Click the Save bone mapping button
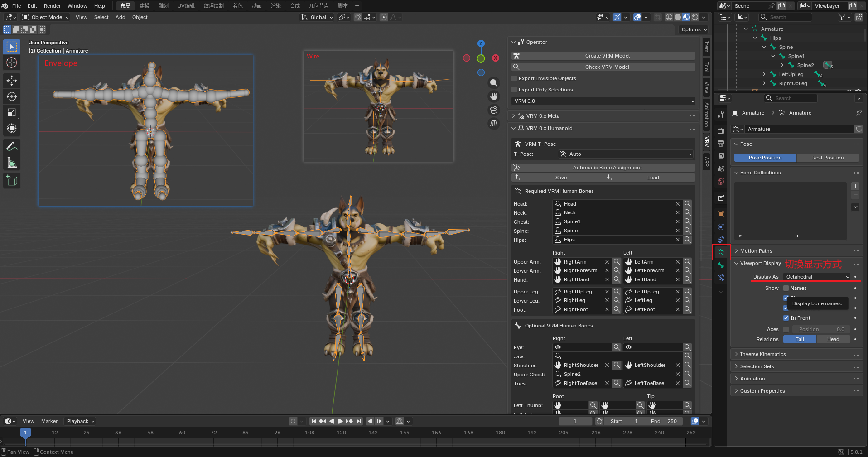 [x=557, y=178]
